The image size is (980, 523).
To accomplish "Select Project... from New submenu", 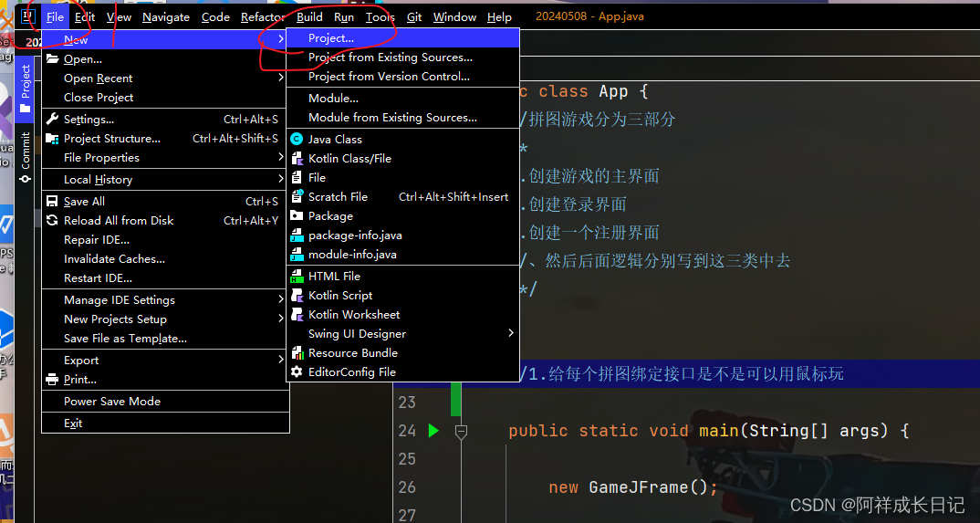I will 331,38.
